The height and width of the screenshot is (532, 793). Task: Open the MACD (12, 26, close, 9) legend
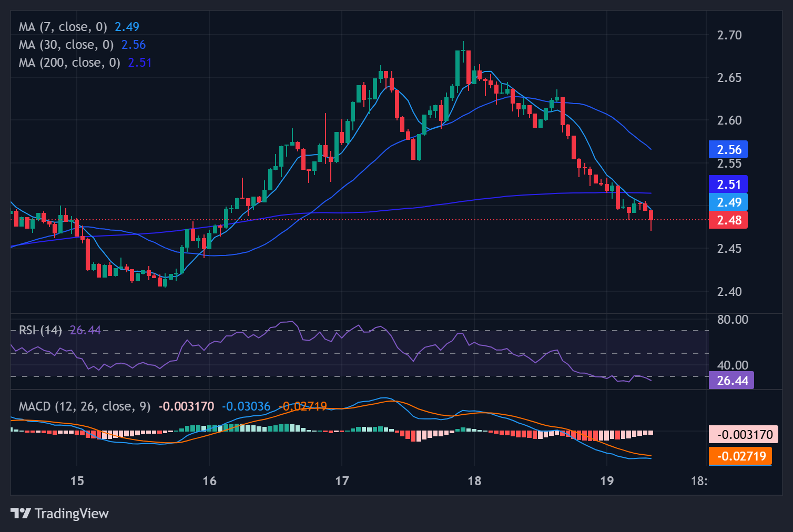(84, 406)
